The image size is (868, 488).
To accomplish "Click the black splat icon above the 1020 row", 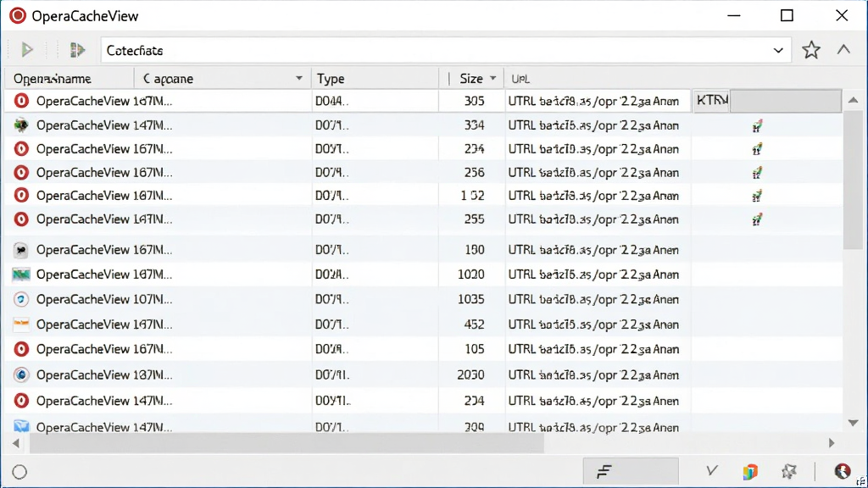I will (x=21, y=250).
